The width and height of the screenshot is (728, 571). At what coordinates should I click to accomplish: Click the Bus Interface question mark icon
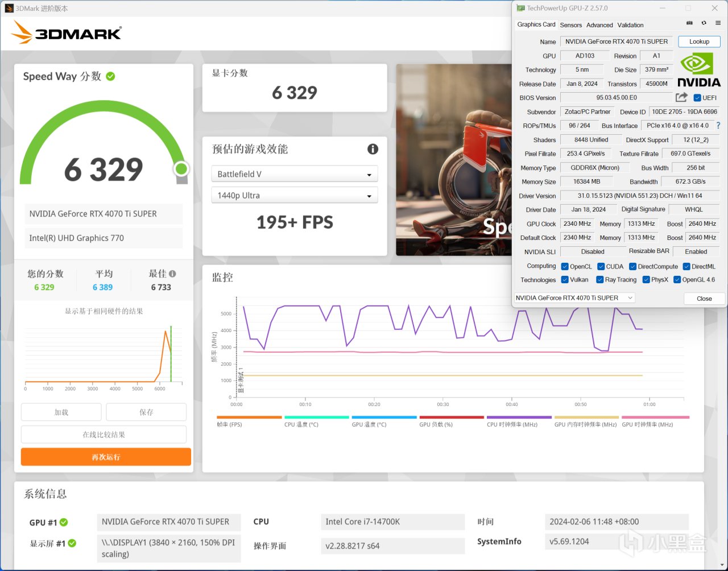point(718,126)
